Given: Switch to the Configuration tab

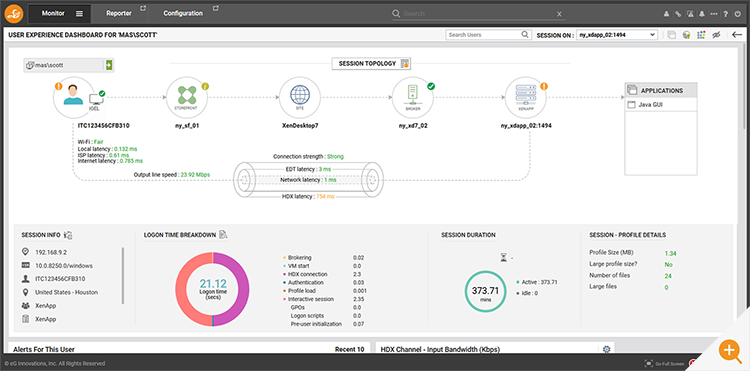Looking at the screenshot, I should pyautogui.click(x=183, y=13).
